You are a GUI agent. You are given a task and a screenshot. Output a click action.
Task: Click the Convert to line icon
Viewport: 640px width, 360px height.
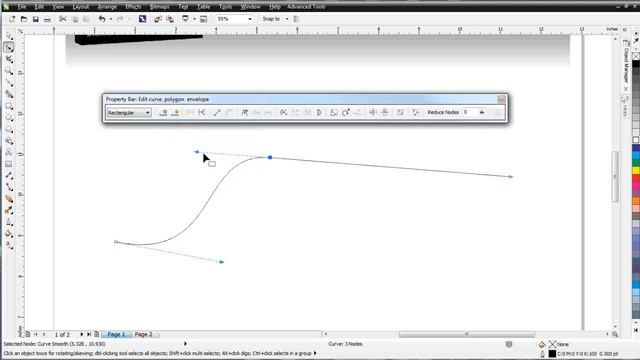[217, 113]
